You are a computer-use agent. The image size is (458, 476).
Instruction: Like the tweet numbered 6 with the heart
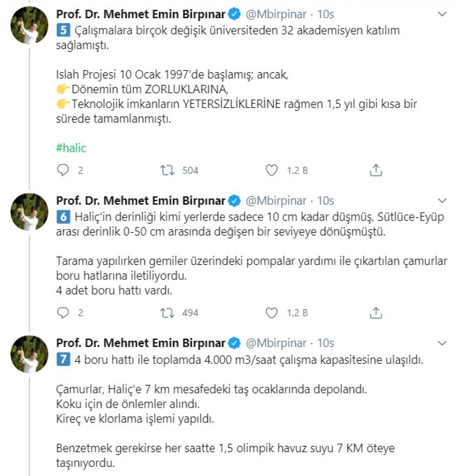coord(272,313)
